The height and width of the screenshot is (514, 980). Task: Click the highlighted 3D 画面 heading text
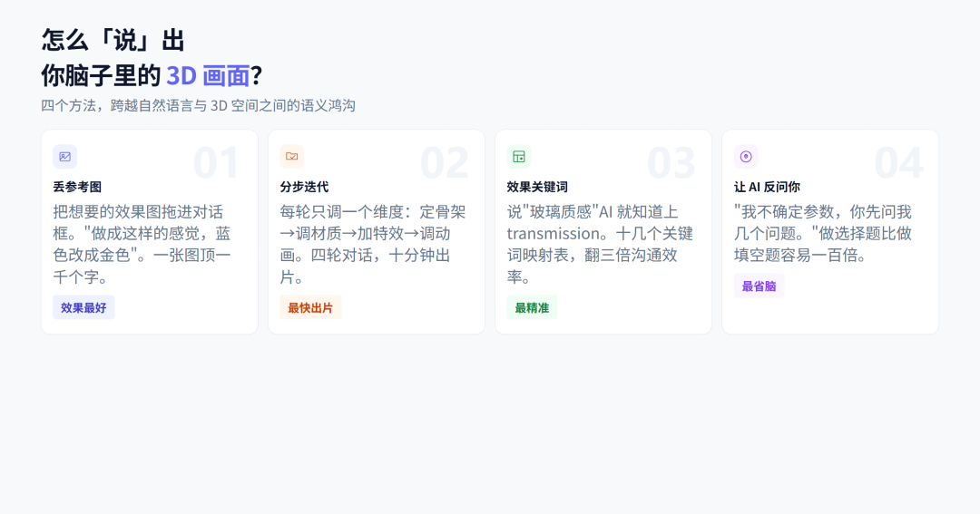point(208,75)
